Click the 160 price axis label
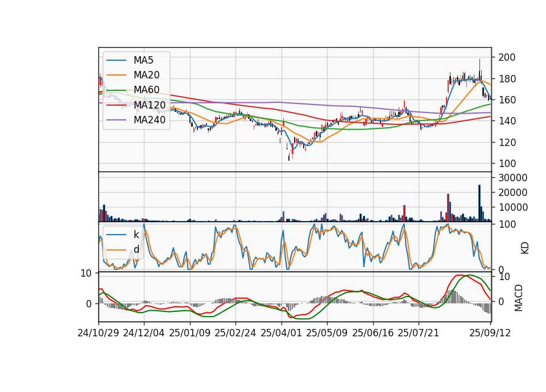Viewport: 546px width, 392px height. coord(507,100)
